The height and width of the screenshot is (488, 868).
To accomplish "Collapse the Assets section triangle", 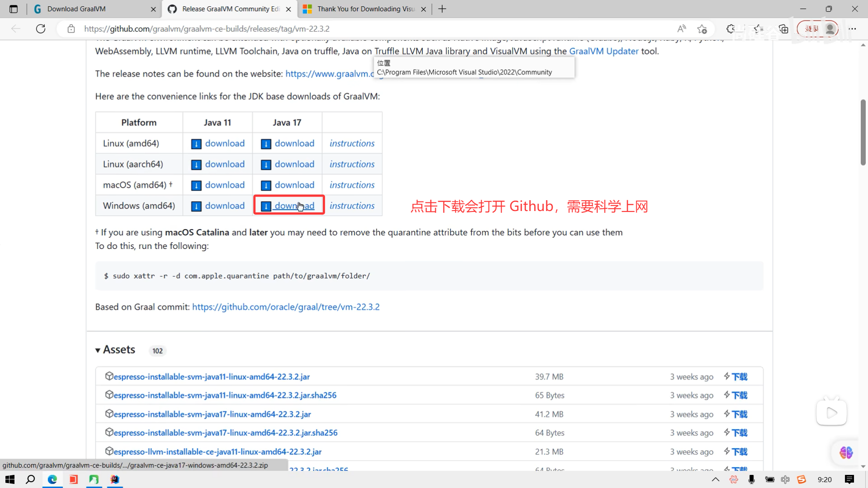I will 98,351.
